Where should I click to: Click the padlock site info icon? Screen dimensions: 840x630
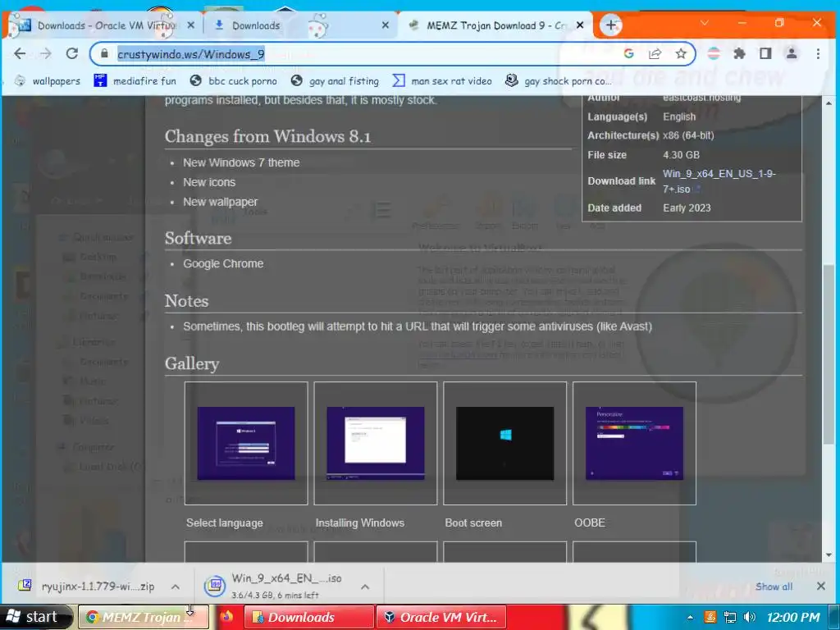coord(104,53)
